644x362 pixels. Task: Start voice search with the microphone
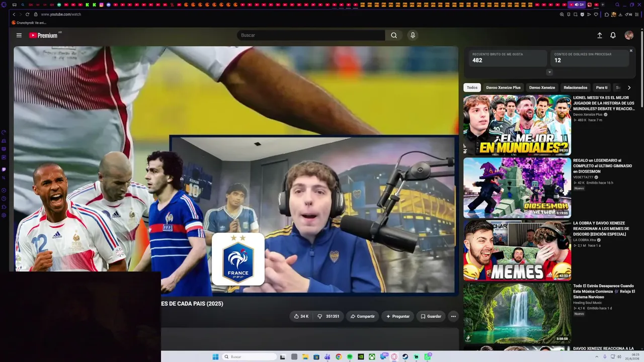[x=413, y=35]
